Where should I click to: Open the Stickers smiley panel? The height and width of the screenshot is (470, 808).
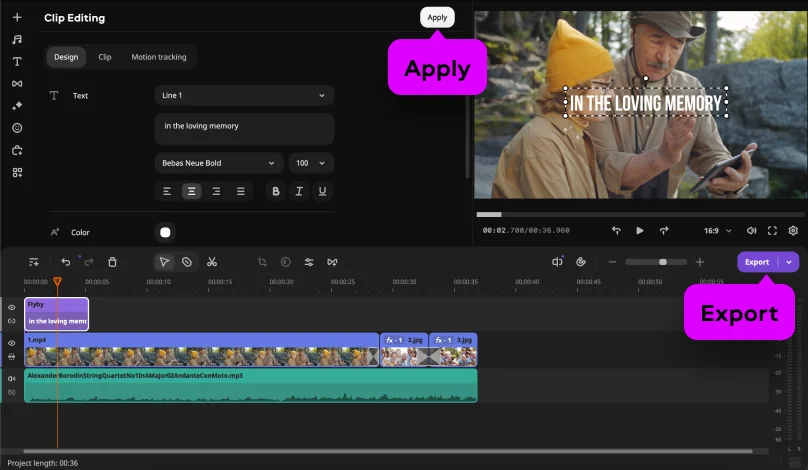pos(17,128)
